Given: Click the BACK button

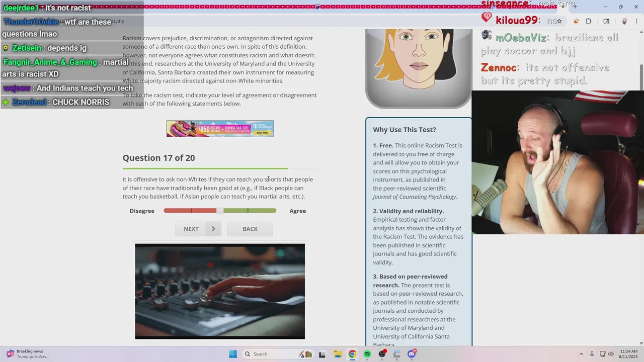Looking at the screenshot, I should pos(250,229).
